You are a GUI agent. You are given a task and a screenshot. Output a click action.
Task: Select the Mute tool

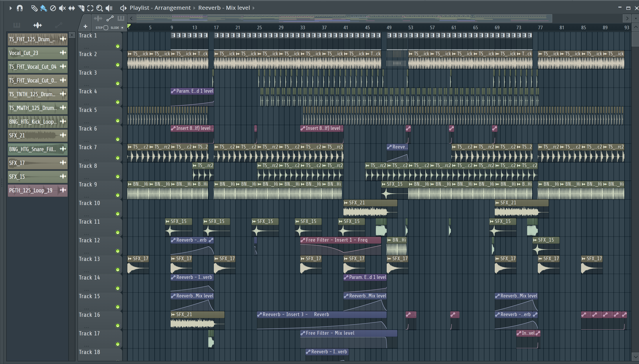(x=62, y=8)
